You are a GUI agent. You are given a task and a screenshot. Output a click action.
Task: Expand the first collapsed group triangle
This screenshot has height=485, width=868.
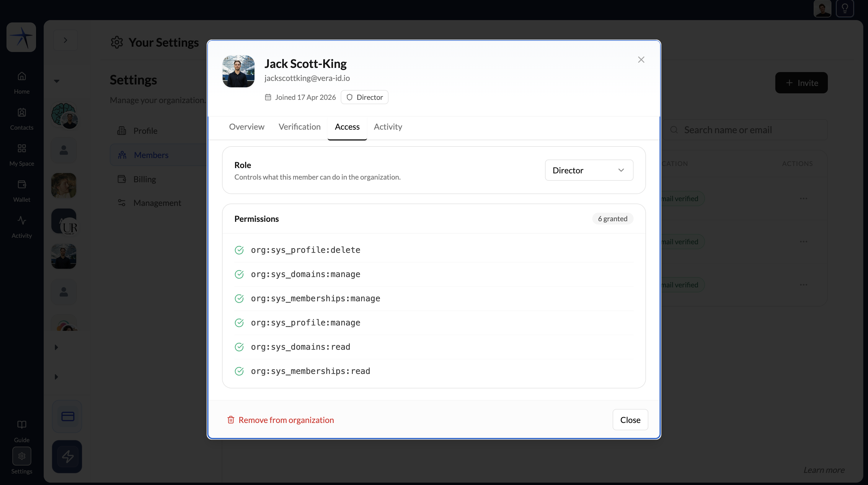coord(56,347)
